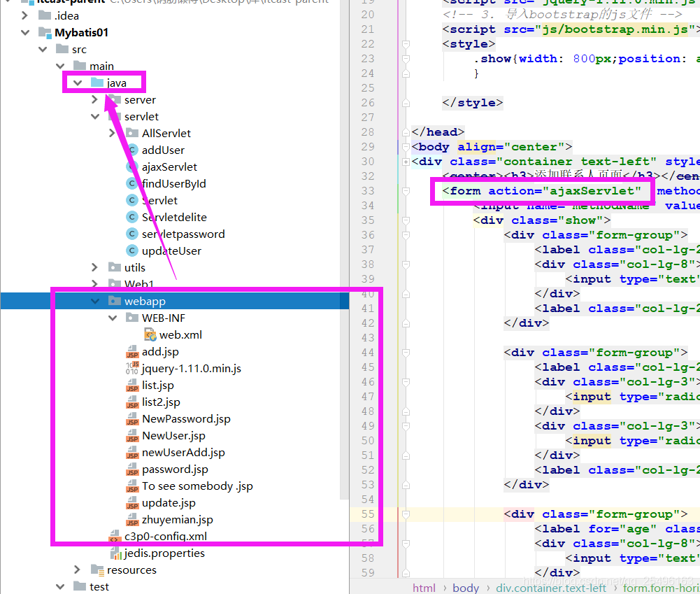Click the utils package folder icon

(x=115, y=267)
